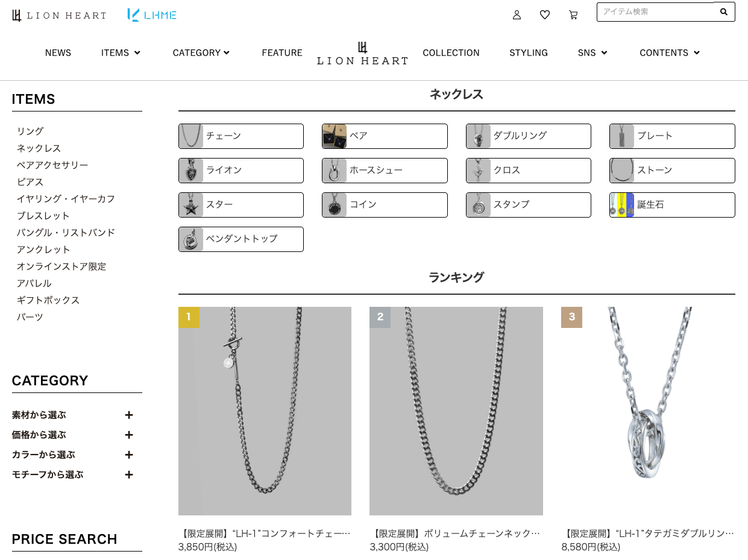Click the ピアス sidebar link
The image size is (748, 560).
pyautogui.click(x=30, y=182)
